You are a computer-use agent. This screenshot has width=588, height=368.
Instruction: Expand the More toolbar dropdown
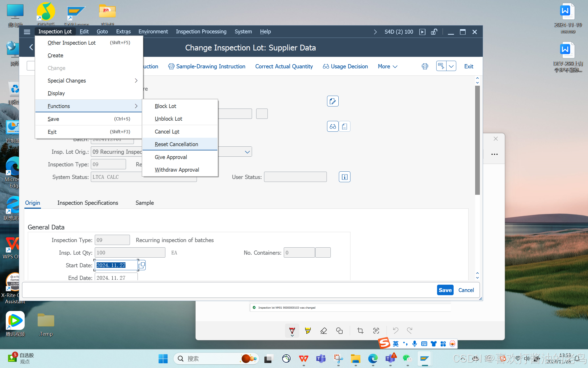(x=387, y=67)
